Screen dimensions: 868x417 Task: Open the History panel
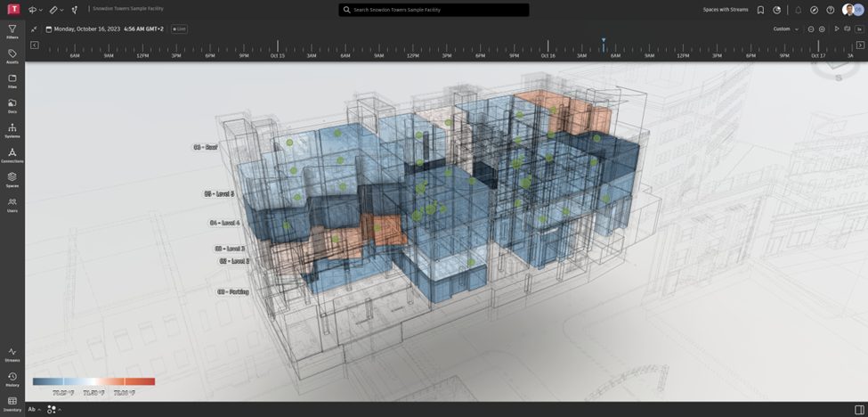point(12,380)
